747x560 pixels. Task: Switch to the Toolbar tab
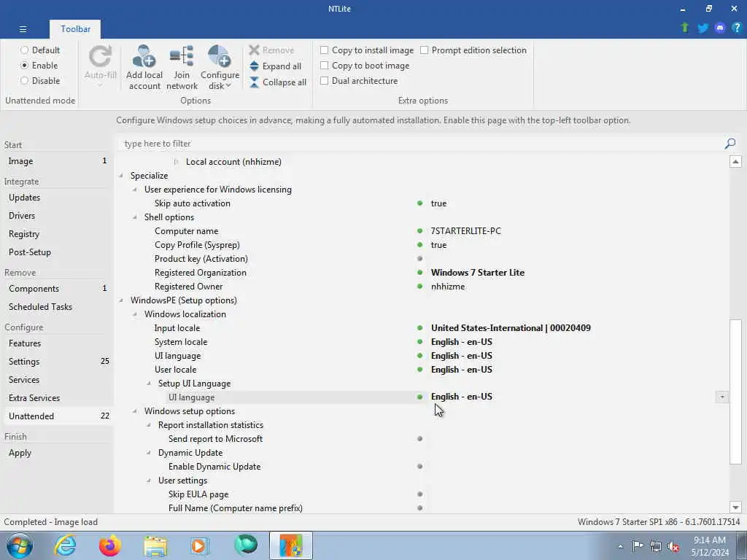75,29
